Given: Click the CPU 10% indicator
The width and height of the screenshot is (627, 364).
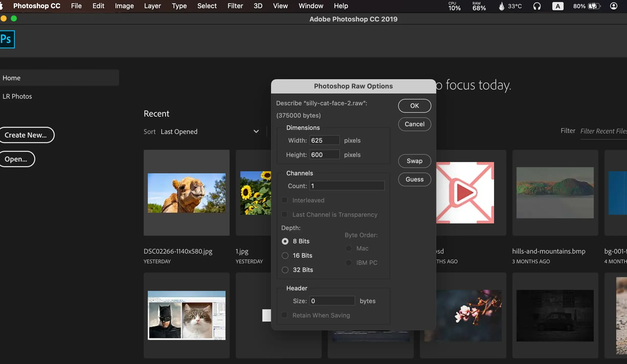Looking at the screenshot, I should (454, 6).
